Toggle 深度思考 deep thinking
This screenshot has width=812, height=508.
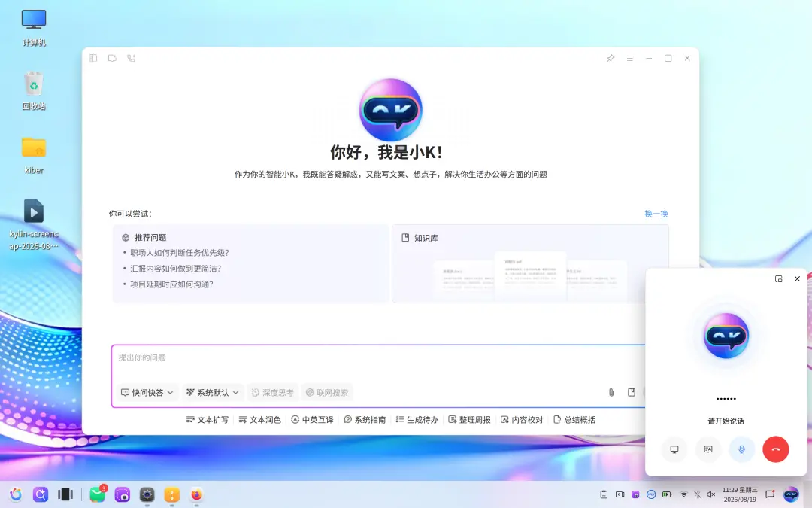click(272, 392)
